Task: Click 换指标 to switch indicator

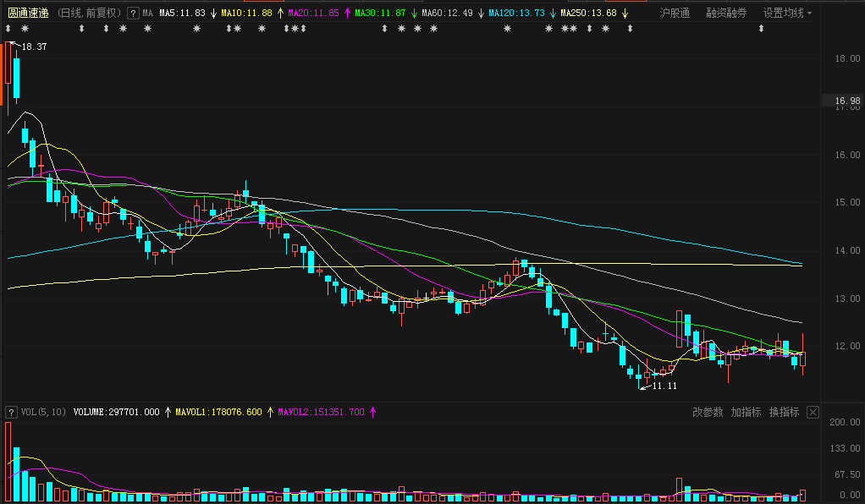Action: tap(784, 412)
